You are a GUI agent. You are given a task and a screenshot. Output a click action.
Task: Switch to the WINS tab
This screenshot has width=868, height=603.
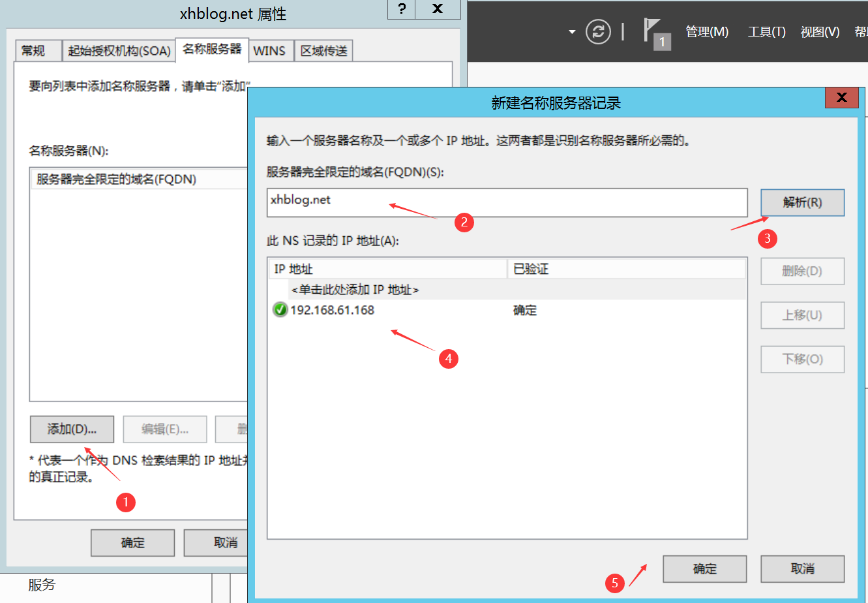(x=269, y=51)
